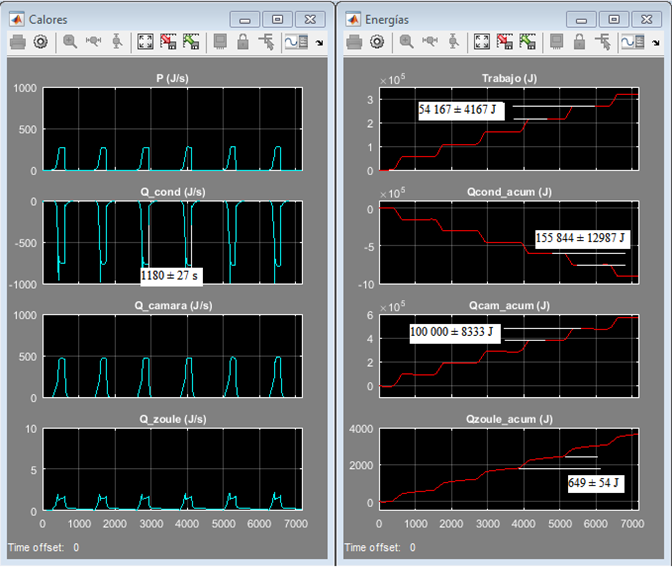This screenshot has height=569, width=672.
Task: Click MATLAB logo in Calores title bar
Action: [17, 19]
